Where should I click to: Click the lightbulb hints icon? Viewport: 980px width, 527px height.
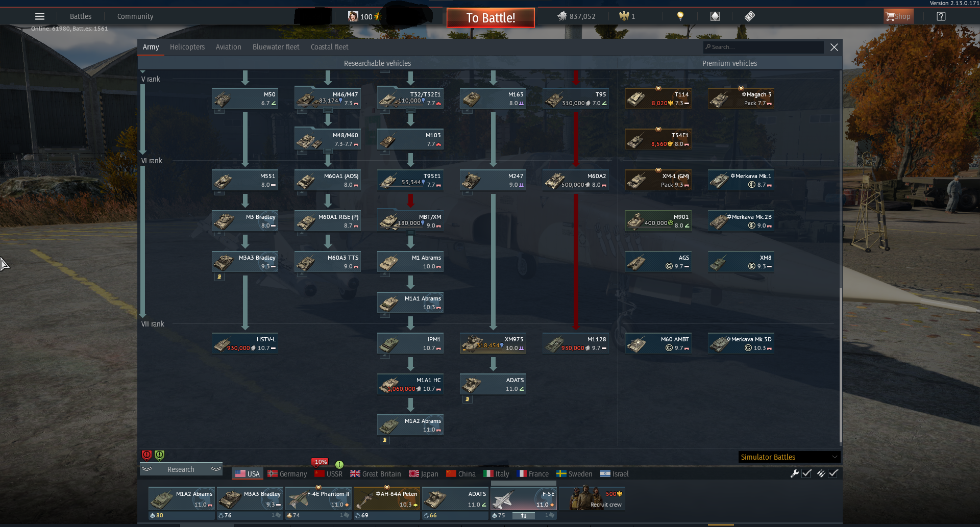coord(680,16)
